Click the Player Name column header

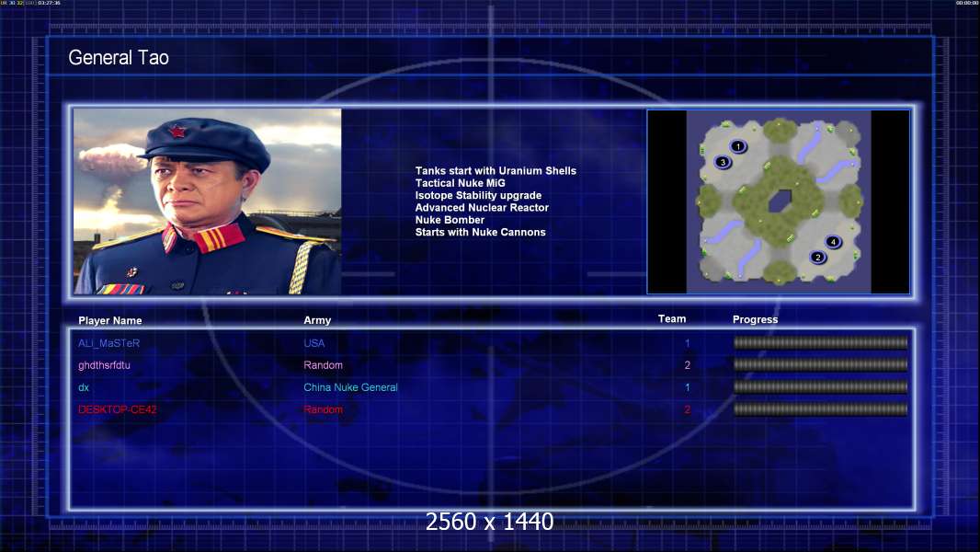[x=110, y=321]
